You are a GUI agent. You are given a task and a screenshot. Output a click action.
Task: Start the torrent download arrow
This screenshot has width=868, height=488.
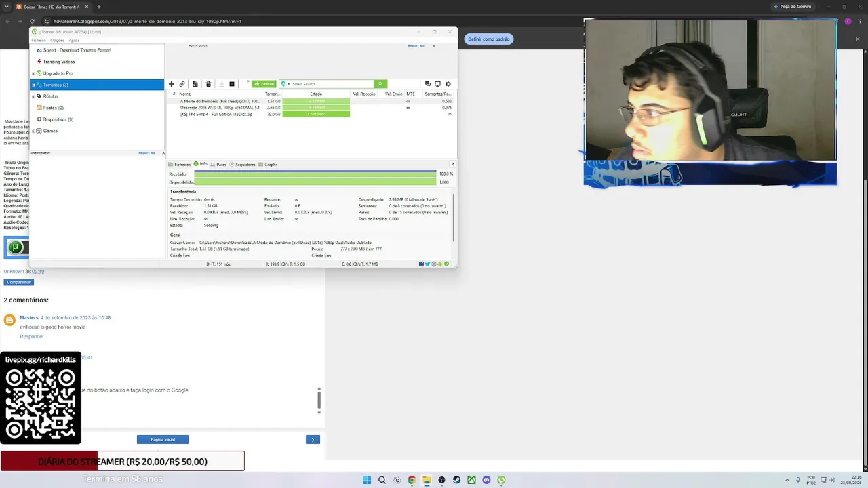point(221,84)
